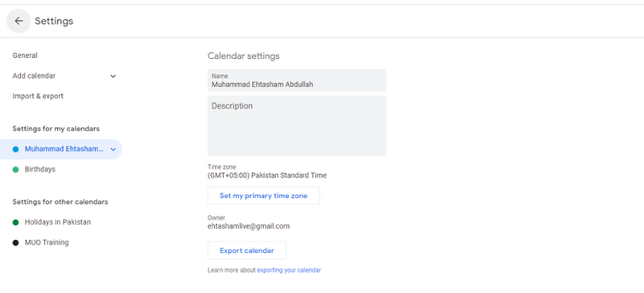Open General settings
The height and width of the screenshot is (293, 644).
[25, 56]
